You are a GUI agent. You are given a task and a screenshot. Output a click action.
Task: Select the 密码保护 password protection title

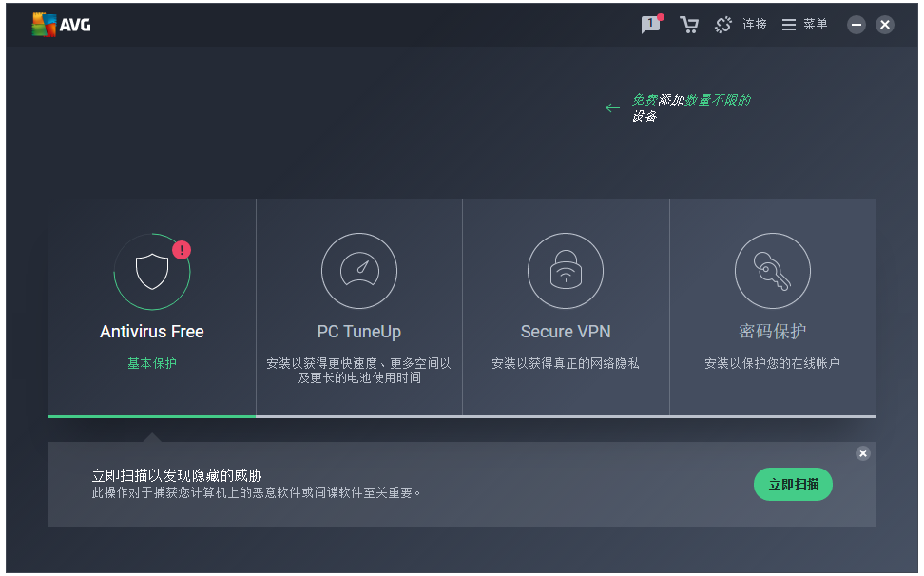point(773,331)
